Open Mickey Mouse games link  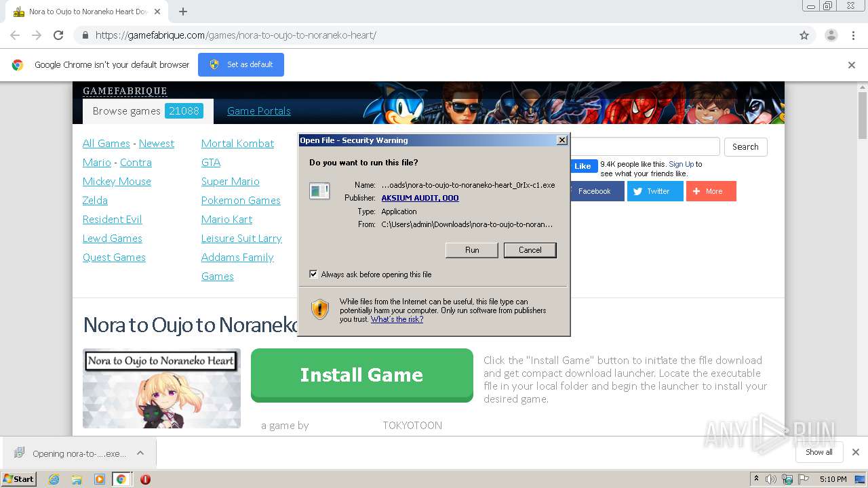tap(117, 182)
